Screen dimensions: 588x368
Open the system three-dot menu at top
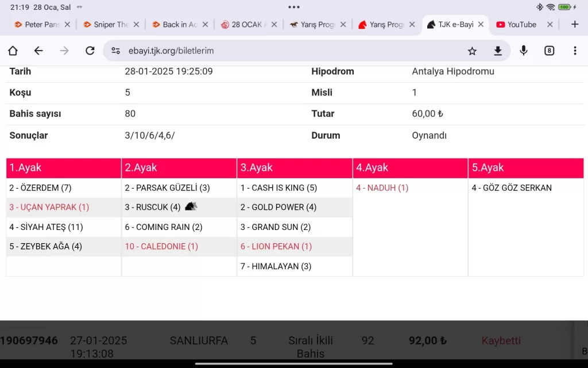pyautogui.click(x=294, y=7)
